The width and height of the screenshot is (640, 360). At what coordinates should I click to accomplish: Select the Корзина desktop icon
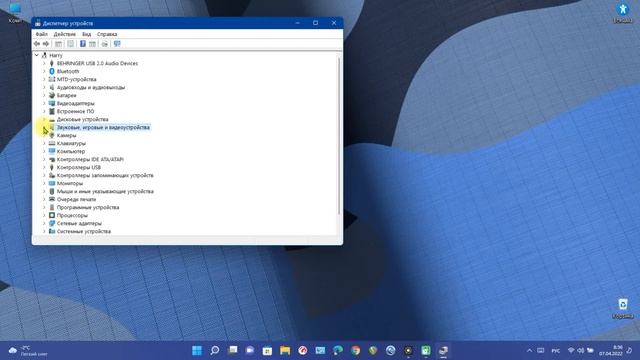tap(623, 308)
